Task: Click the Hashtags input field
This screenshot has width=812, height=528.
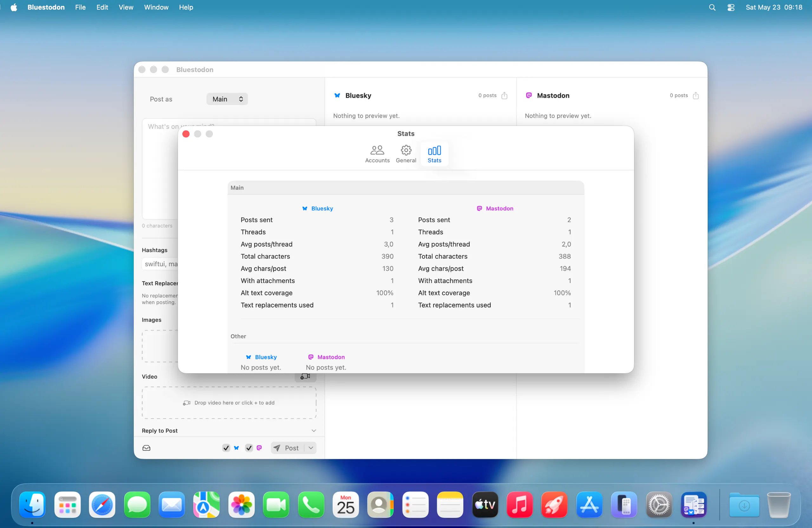Action: click(x=160, y=264)
